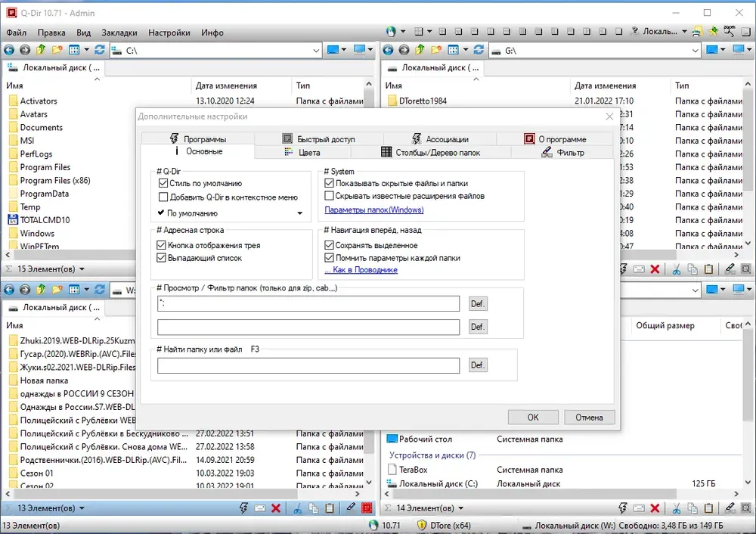756x534 pixels.
Task: Open the 'Закладки' menu
Action: coord(119,33)
